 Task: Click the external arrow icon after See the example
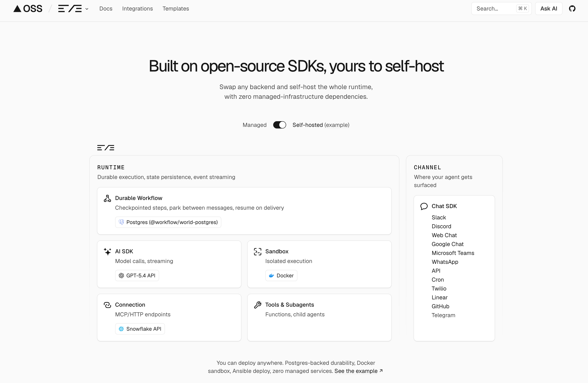pos(381,371)
